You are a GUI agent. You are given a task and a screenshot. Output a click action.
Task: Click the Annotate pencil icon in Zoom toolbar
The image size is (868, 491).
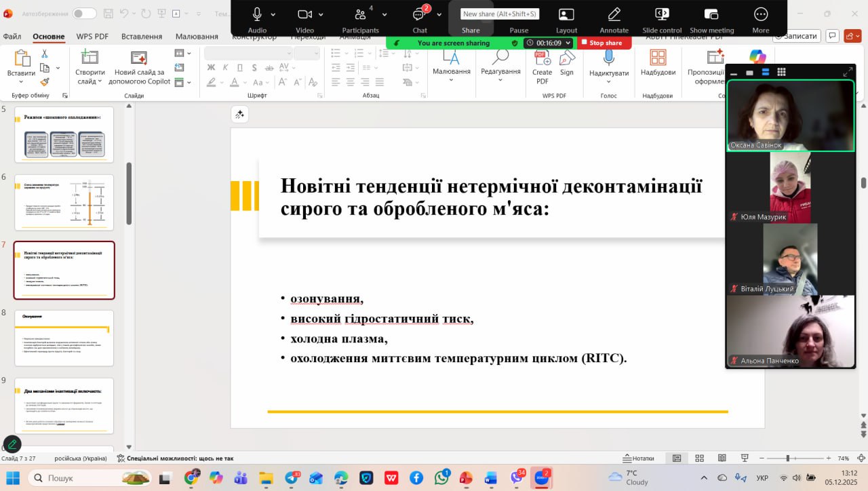pos(614,15)
